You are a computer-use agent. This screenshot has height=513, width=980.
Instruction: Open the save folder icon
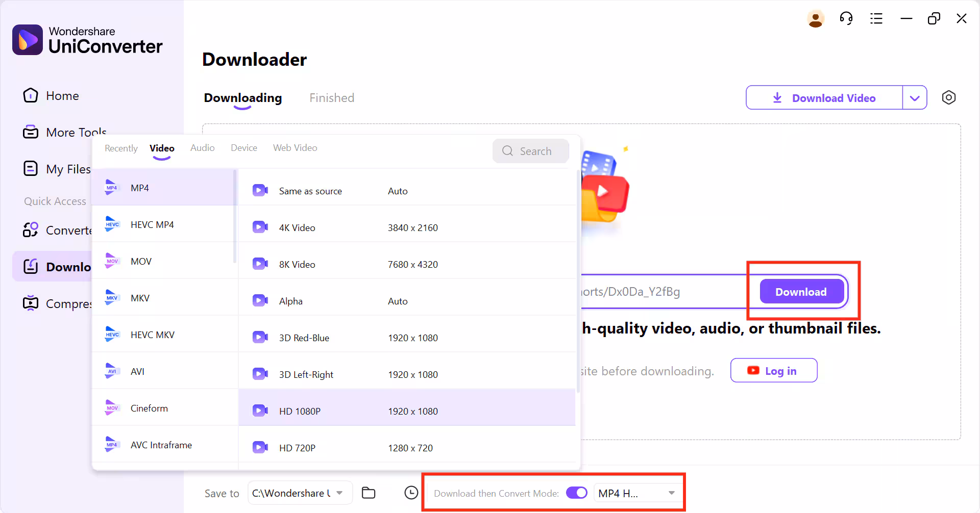coord(369,493)
